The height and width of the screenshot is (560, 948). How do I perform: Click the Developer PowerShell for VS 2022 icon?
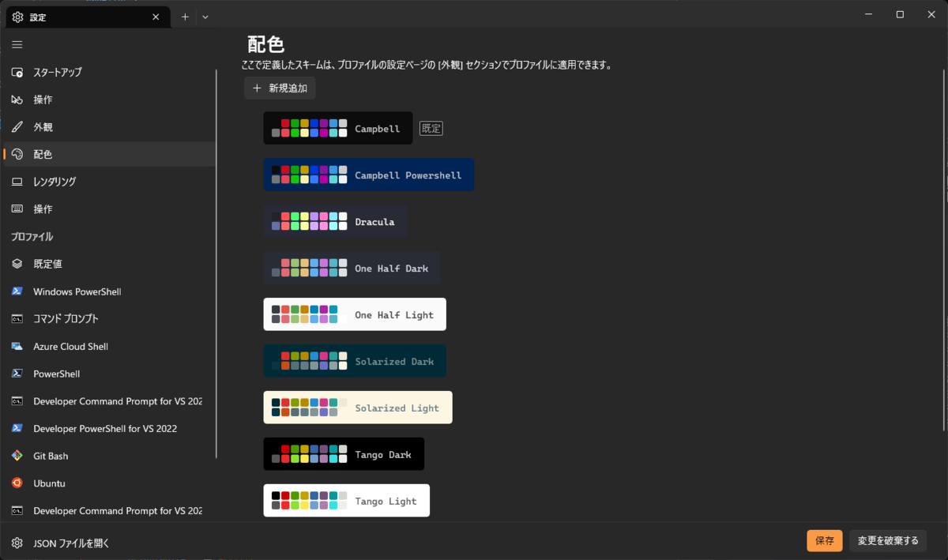17,429
